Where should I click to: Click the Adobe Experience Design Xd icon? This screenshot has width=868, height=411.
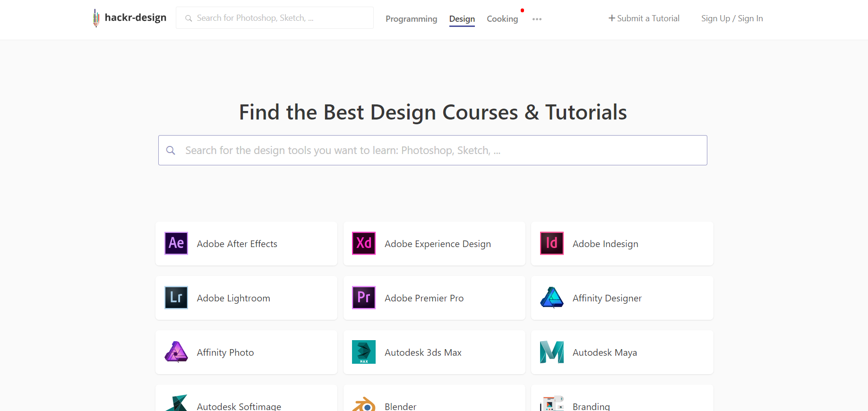(x=364, y=243)
